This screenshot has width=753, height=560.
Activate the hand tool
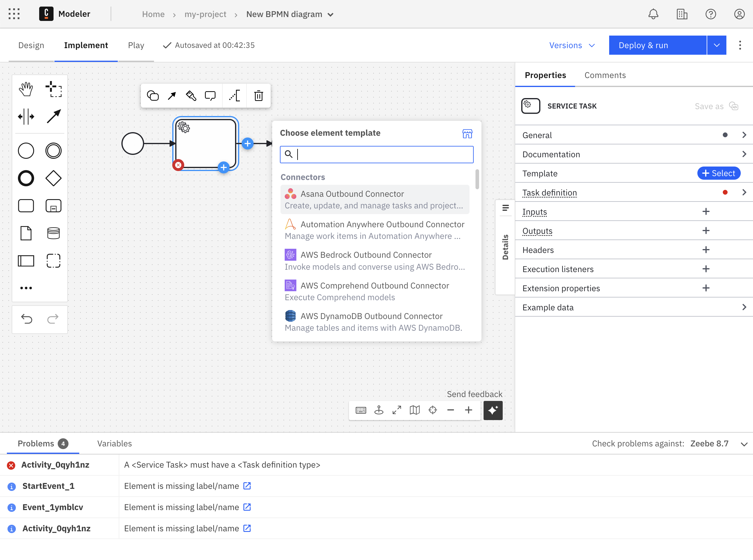tap(26, 89)
